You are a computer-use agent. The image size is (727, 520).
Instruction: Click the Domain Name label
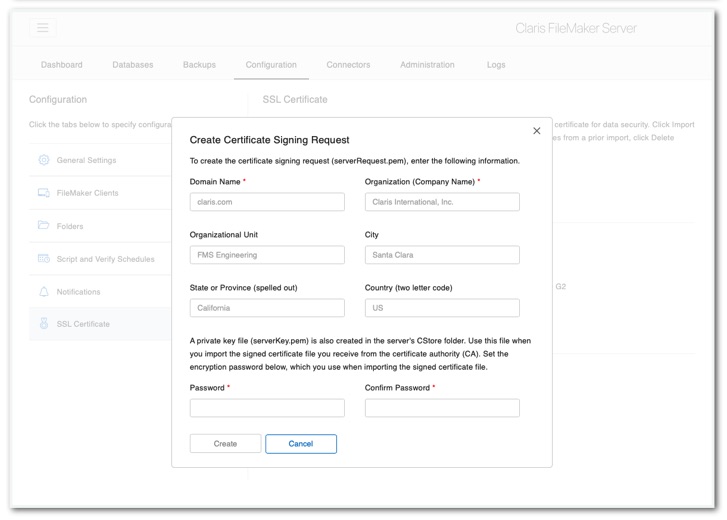click(x=215, y=182)
